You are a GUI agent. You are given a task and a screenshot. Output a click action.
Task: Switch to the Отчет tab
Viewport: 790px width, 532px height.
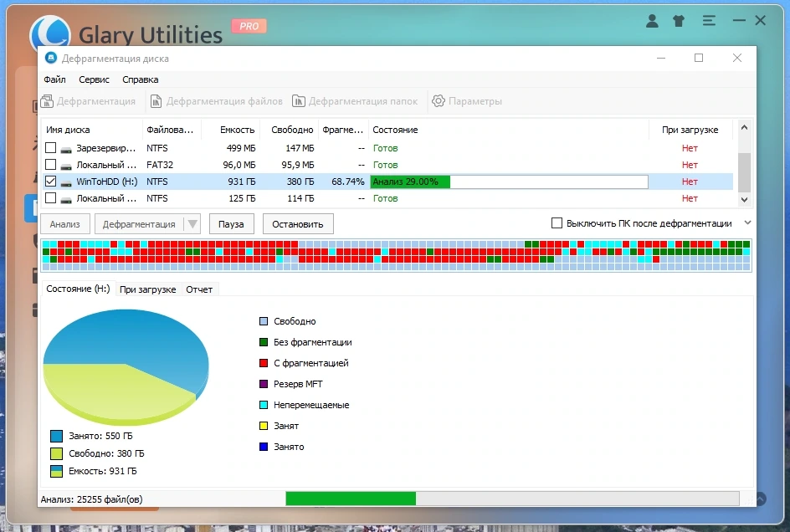click(x=199, y=289)
